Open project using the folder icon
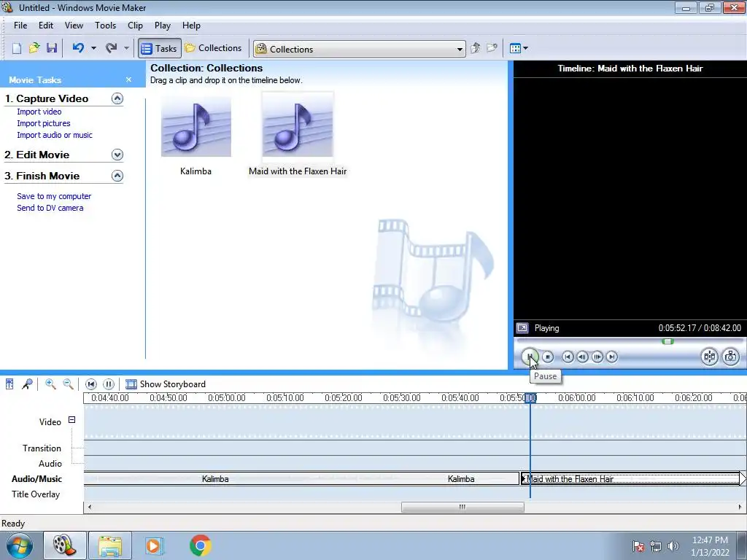Image resolution: width=747 pixels, height=560 pixels. (34, 48)
